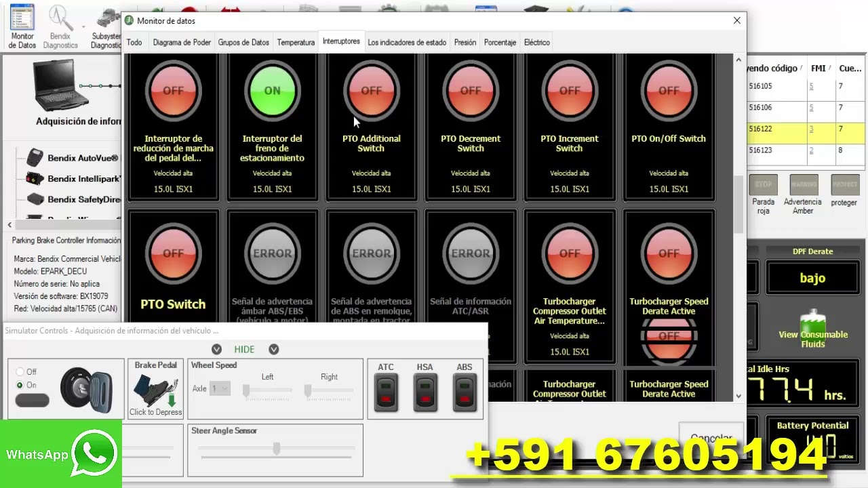The width and height of the screenshot is (868, 488).
Task: Click the ignition key switch icon
Action: [x=86, y=390]
